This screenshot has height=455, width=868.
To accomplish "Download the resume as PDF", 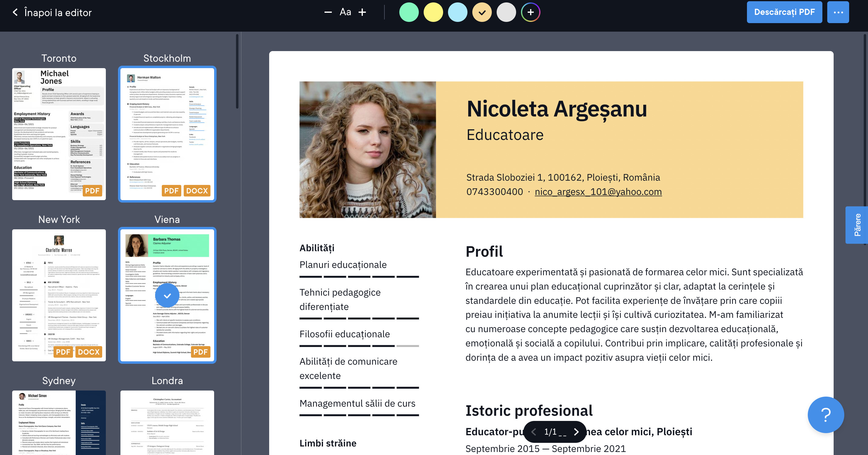I will click(784, 12).
